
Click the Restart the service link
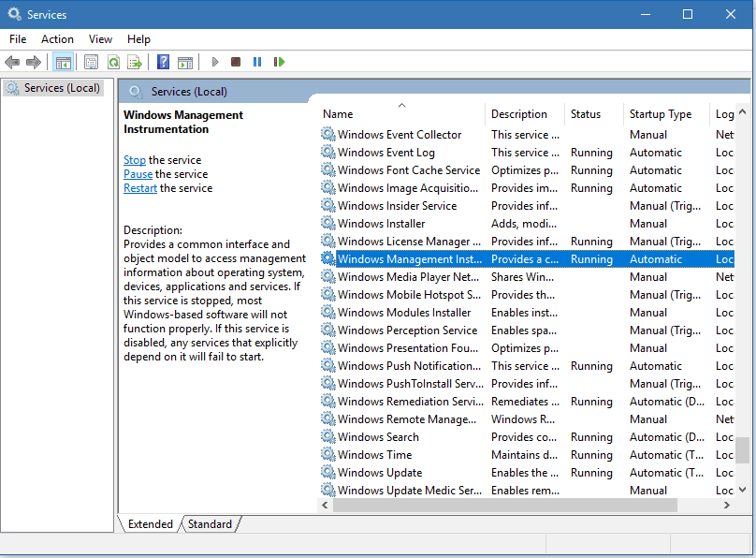click(x=140, y=187)
